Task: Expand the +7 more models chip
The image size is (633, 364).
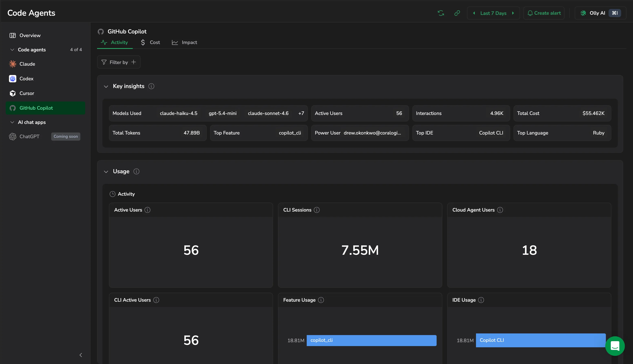Action: [x=301, y=113]
